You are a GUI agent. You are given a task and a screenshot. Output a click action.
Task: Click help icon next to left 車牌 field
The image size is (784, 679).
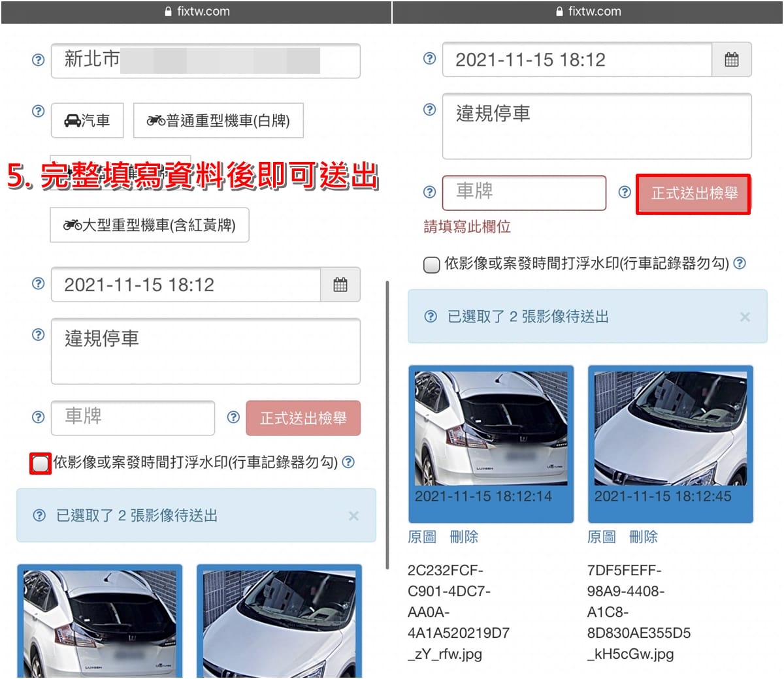(39, 417)
